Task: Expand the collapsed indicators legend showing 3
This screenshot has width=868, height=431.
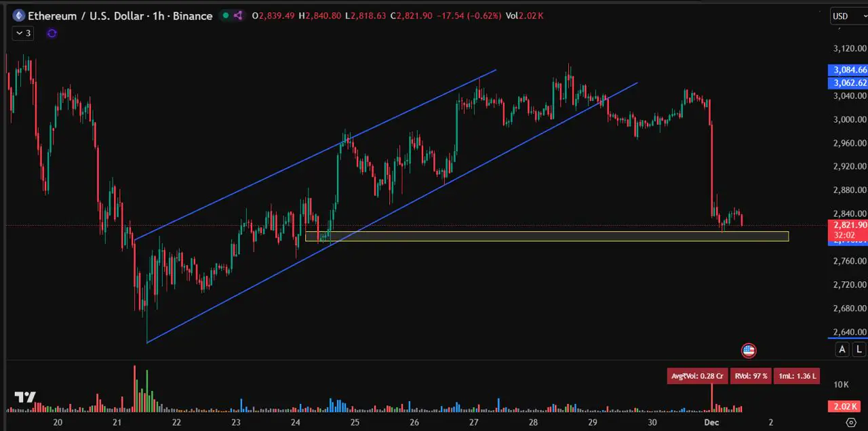Action: tap(22, 33)
